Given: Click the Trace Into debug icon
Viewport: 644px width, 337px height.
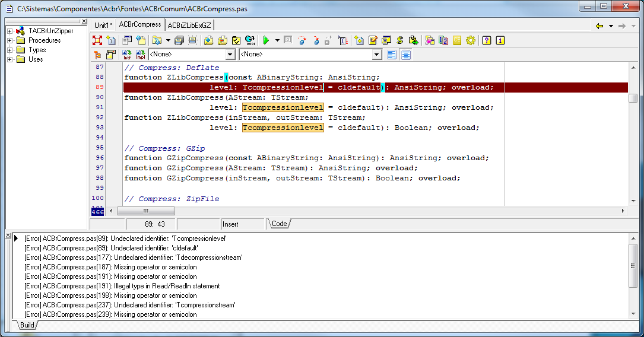Looking at the screenshot, I should tap(315, 40).
